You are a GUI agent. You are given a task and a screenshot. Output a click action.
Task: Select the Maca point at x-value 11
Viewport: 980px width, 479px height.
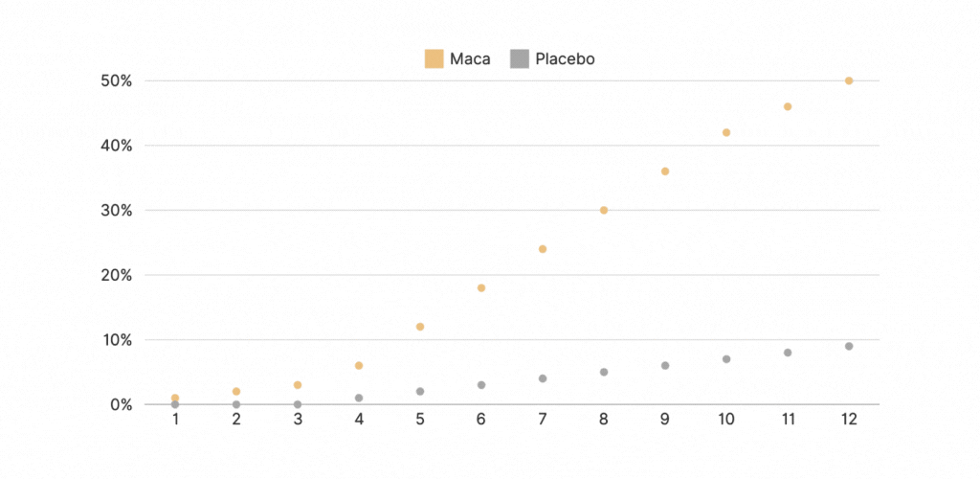tap(788, 106)
